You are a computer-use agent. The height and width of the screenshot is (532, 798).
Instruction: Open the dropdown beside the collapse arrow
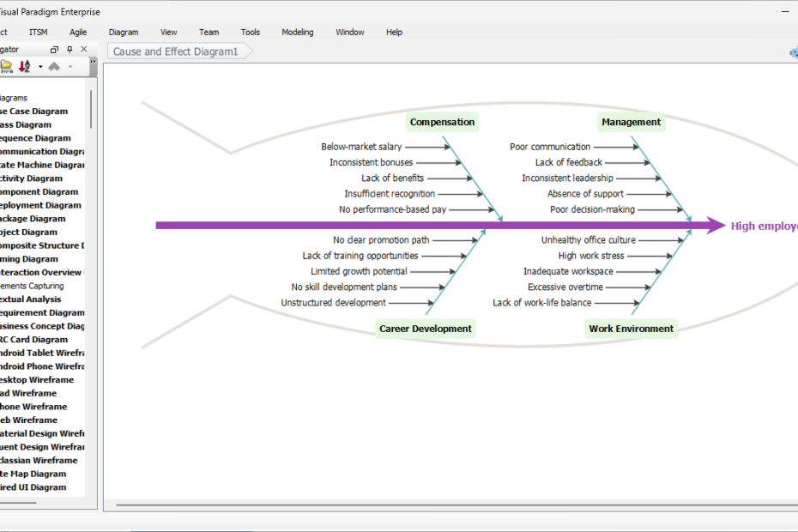70,66
